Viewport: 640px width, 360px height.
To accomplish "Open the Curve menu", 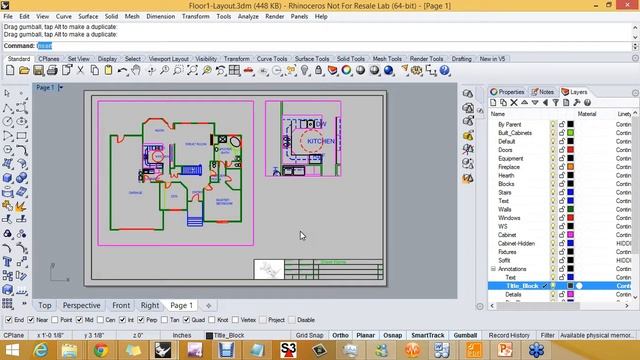I will coord(64,16).
